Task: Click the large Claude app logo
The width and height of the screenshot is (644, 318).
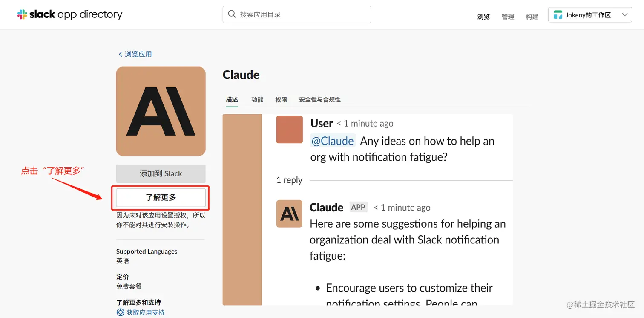Action: click(161, 111)
